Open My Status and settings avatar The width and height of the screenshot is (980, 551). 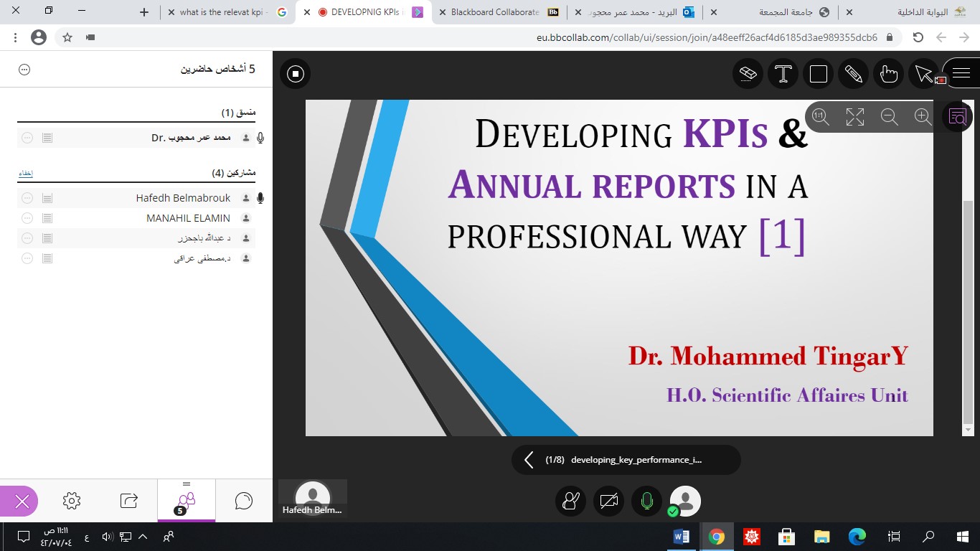coord(685,501)
